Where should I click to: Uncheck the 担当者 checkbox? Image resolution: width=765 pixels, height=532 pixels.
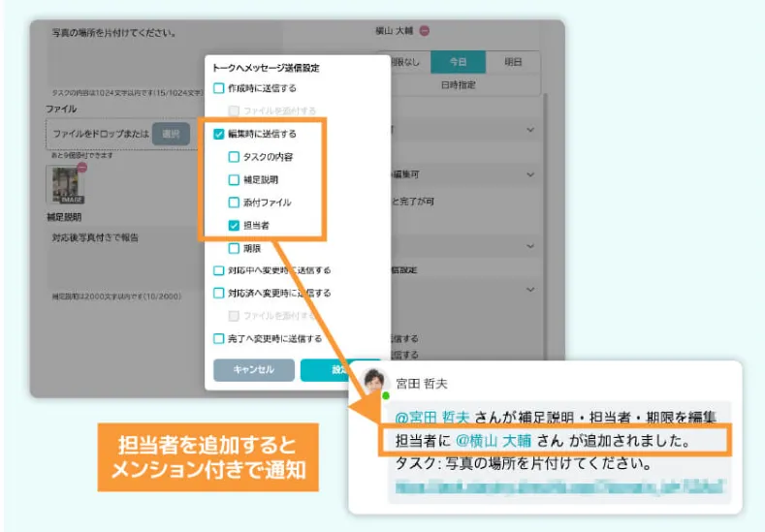point(234,225)
